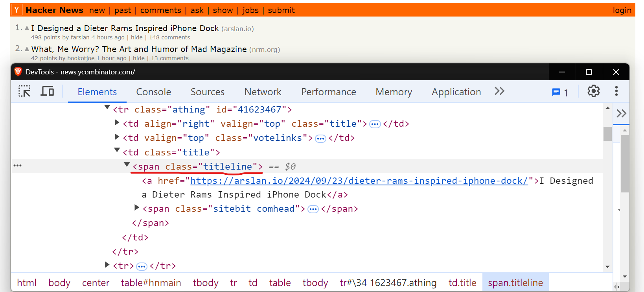Select 'table#hnmain' breadcrumb
The image size is (644, 292).
pos(151,283)
